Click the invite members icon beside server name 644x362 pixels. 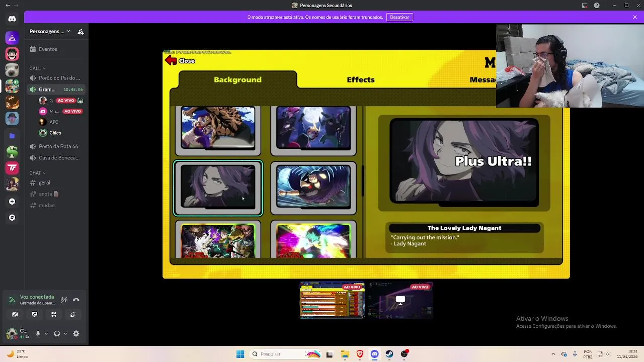pyautogui.click(x=80, y=31)
